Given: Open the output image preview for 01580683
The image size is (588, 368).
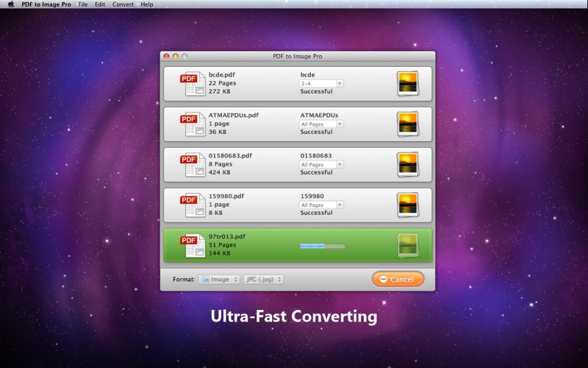Looking at the screenshot, I should pos(408,164).
